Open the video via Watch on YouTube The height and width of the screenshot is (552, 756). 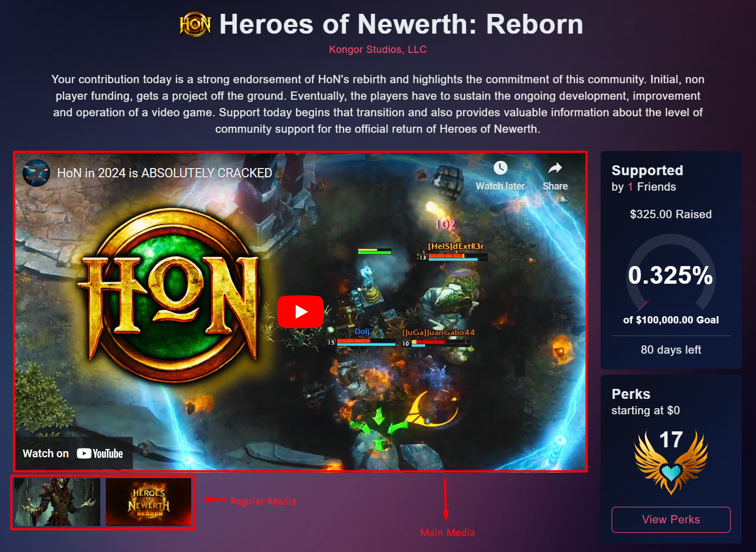[x=73, y=453]
